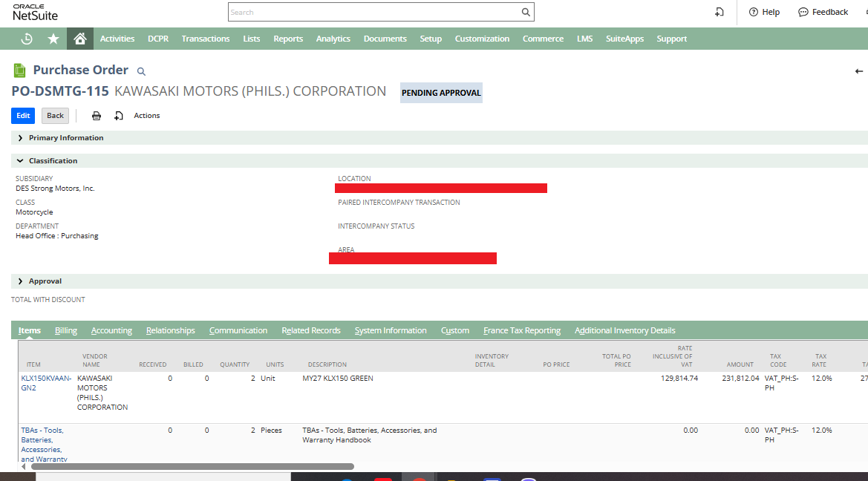This screenshot has width=868, height=481.
Task: Click the search magnifier in the search box
Action: 526,12
